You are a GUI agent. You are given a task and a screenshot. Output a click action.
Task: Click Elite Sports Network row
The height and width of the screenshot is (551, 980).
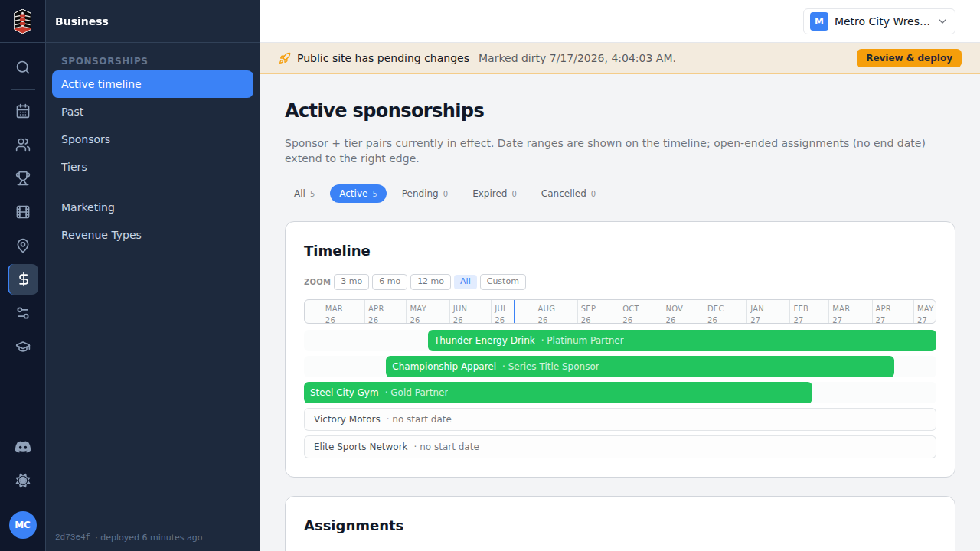click(x=620, y=447)
